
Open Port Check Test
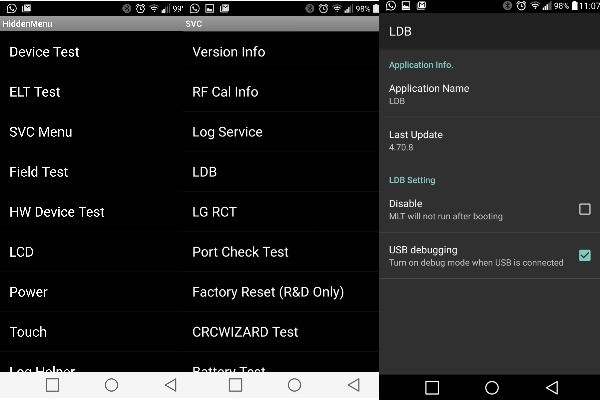coord(281,252)
